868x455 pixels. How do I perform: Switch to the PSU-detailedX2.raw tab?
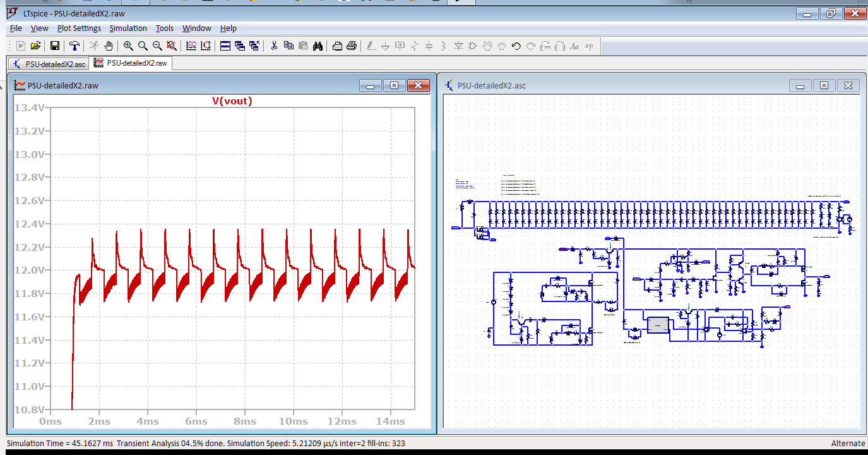pos(131,63)
